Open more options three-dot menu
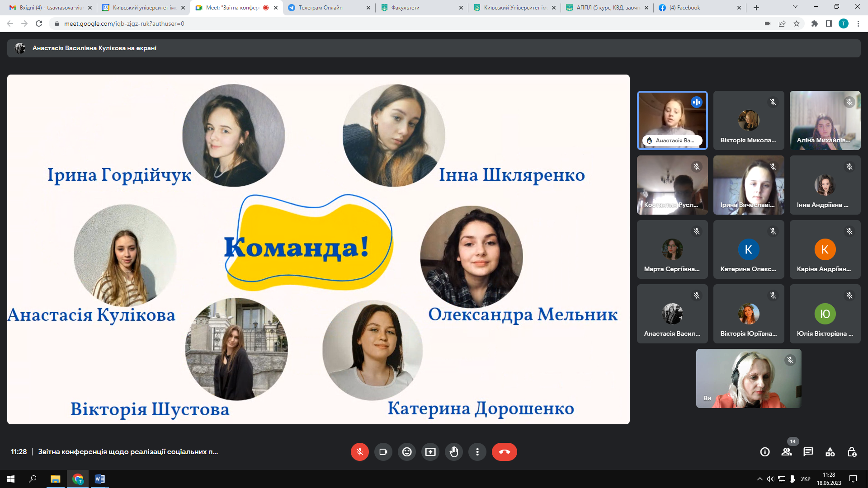The width and height of the screenshot is (868, 488). 477,452
